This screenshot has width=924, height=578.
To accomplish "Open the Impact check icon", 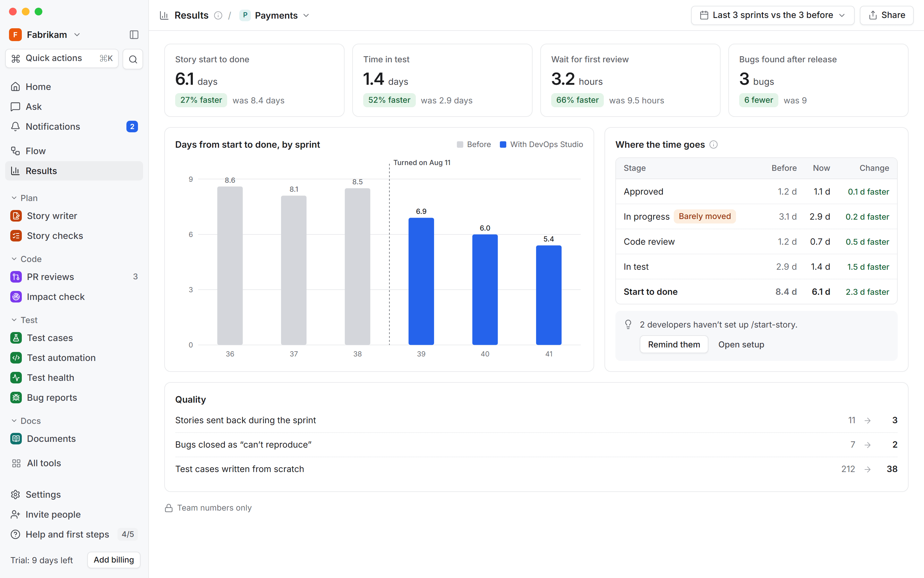I will coord(16,297).
